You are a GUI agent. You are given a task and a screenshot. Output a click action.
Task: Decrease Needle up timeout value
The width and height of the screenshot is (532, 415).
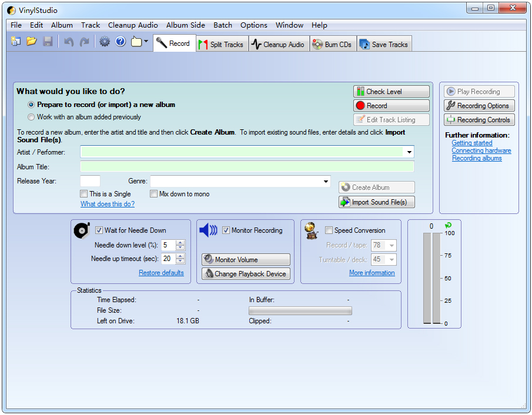(x=180, y=261)
